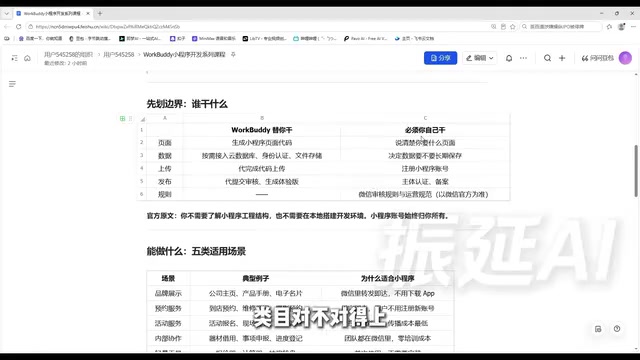Open the browser tab list chevron
The height and width of the screenshot is (360, 640).
click(7, 13)
